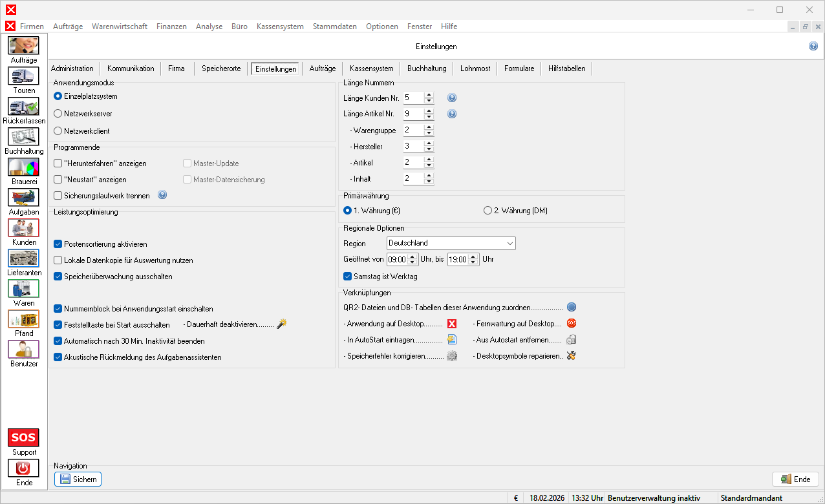Click Desktopsymbole reparieren tools icon
Screen dimensions: 825x504
(x=571, y=355)
